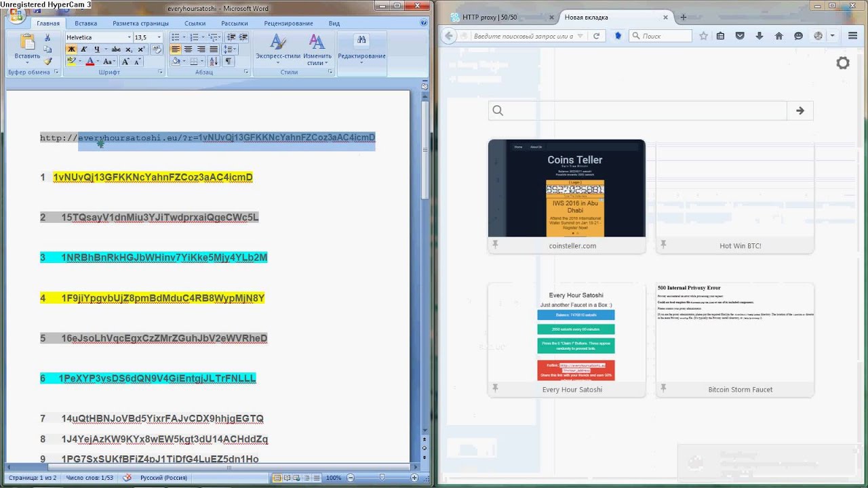The width and height of the screenshot is (868, 488).
Task: Switch to the Ссылки ribbon tab
Action: click(x=195, y=23)
